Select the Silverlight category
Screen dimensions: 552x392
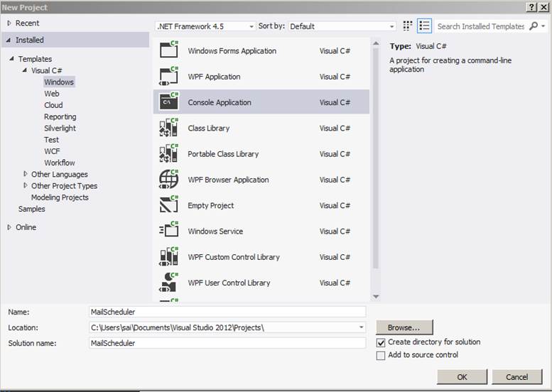[60, 128]
